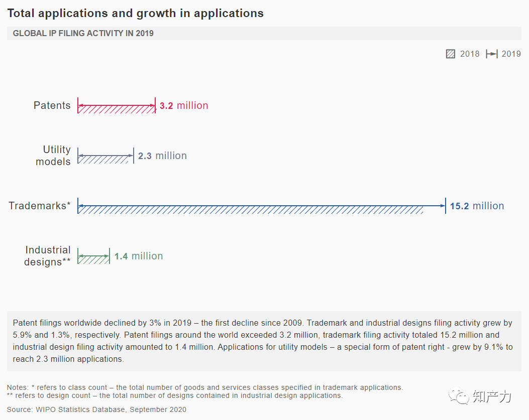This screenshot has width=529, height=420.
Task: Click the 'GLOBAL IP FILING ACTIVITY IN 2019' subtitle
Action: 83,34
